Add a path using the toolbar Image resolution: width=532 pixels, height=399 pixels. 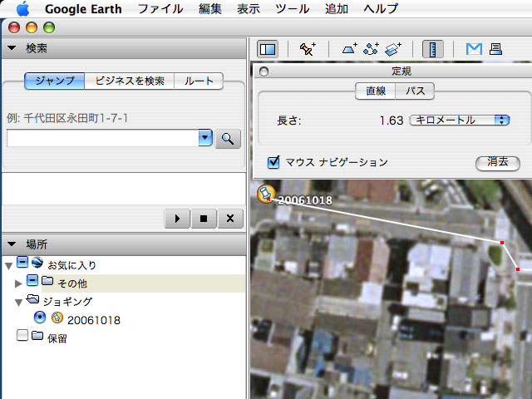(371, 49)
